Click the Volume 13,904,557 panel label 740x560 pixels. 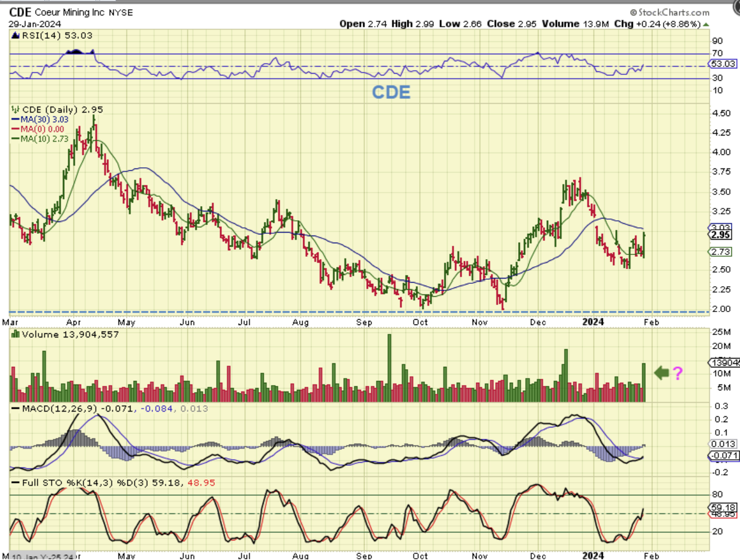70,334
